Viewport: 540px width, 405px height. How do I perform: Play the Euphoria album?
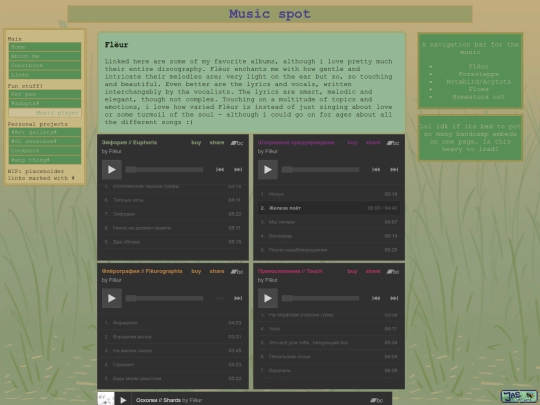click(x=112, y=169)
